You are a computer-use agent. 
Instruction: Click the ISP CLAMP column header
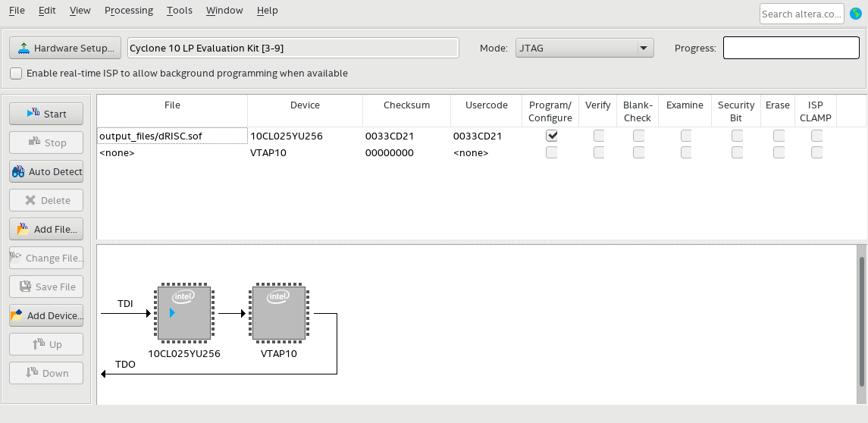[816, 111]
